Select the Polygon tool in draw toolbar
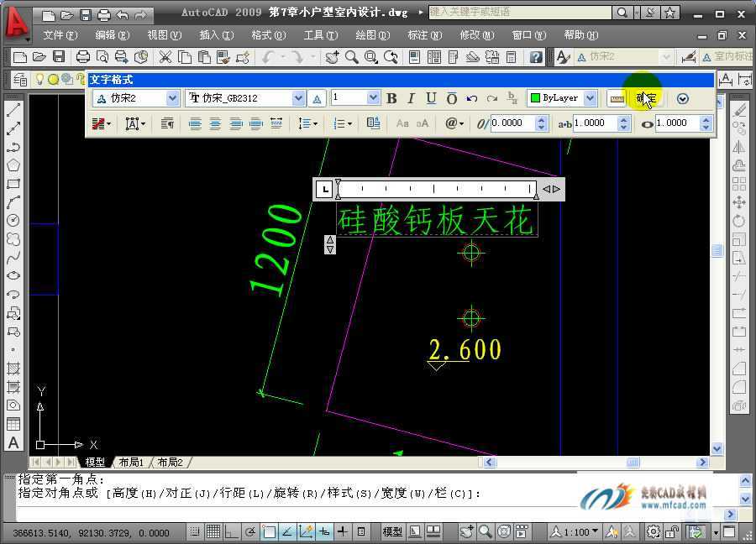 pyautogui.click(x=13, y=165)
